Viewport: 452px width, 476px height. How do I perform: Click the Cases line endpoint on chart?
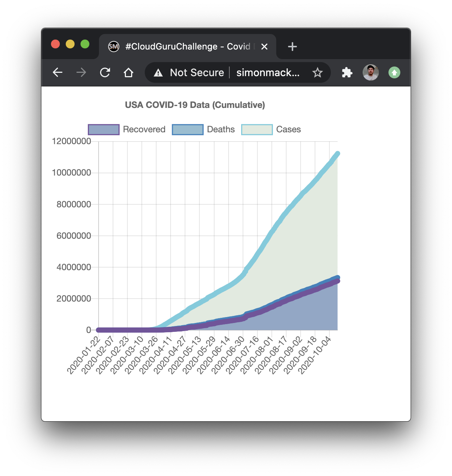point(337,154)
